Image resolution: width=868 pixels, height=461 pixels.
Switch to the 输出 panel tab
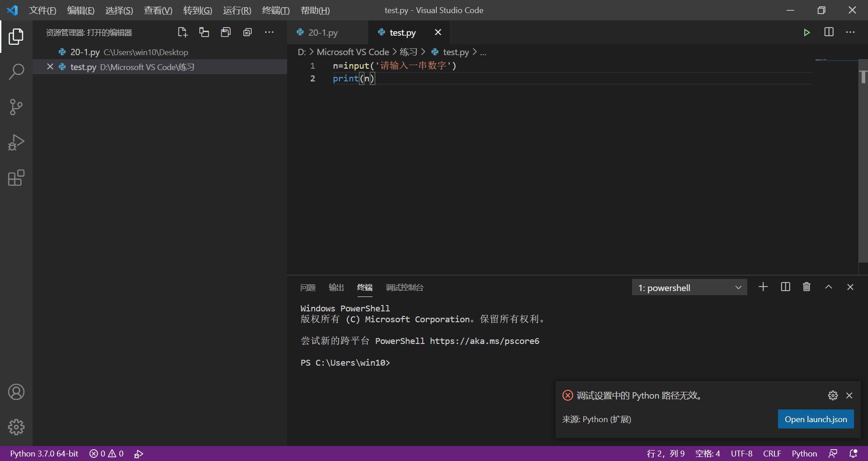click(336, 287)
